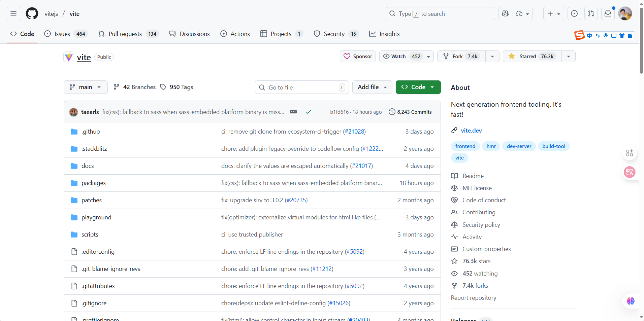Open the Projects tab
The image size is (644, 321).
point(282,34)
